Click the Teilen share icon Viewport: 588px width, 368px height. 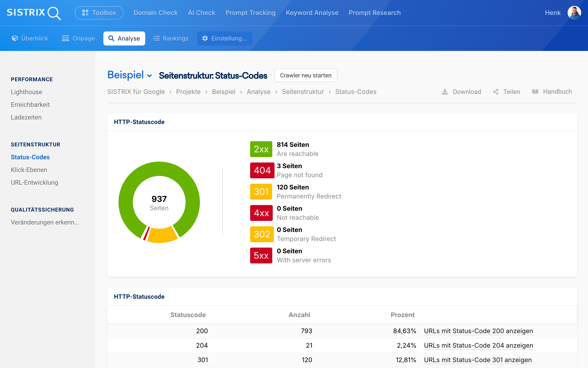click(496, 92)
